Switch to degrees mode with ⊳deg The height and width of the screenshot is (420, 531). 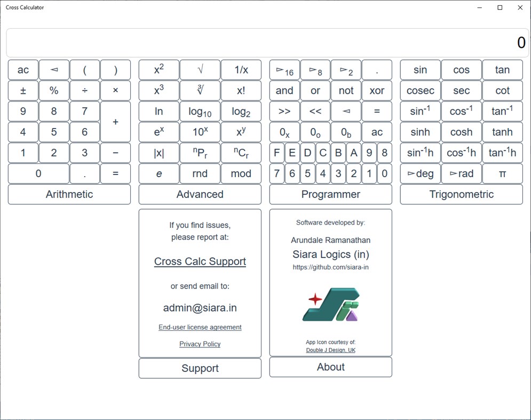click(x=420, y=173)
